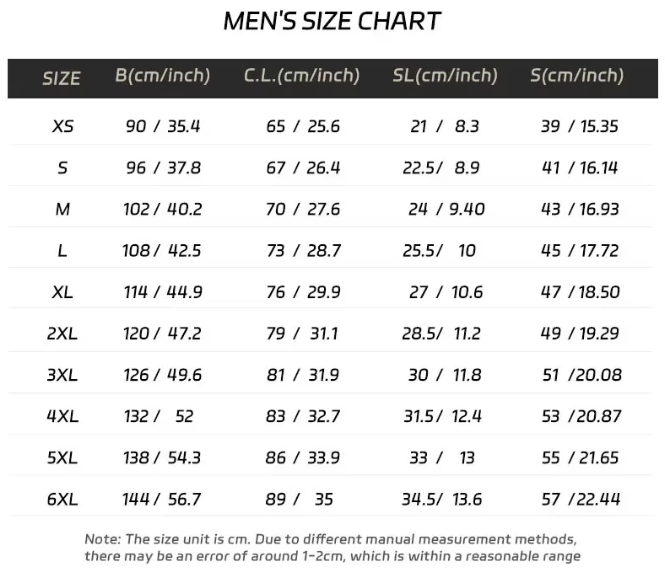Click the 138 / 54.3 bust value
This screenshot has width=665, height=573.
pos(162,457)
